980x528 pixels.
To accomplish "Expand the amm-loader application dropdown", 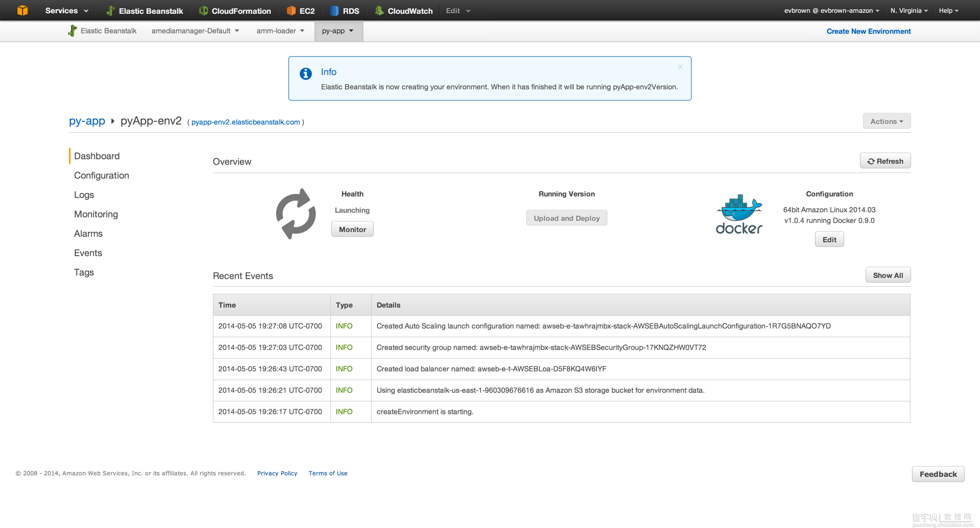I will [280, 31].
